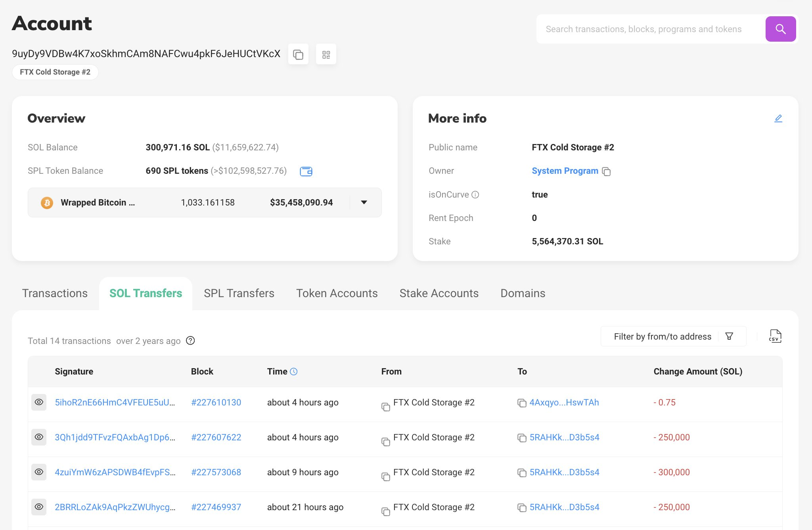Screen dimensions: 812x530
Task: Toggle eye icon for the 5ihoR2nE66 transaction
Action: click(39, 402)
